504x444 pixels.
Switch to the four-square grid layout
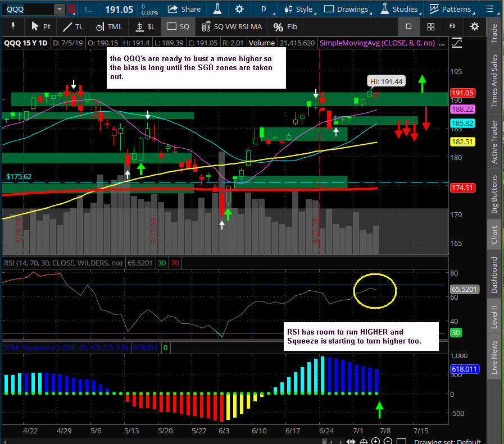(430, 26)
